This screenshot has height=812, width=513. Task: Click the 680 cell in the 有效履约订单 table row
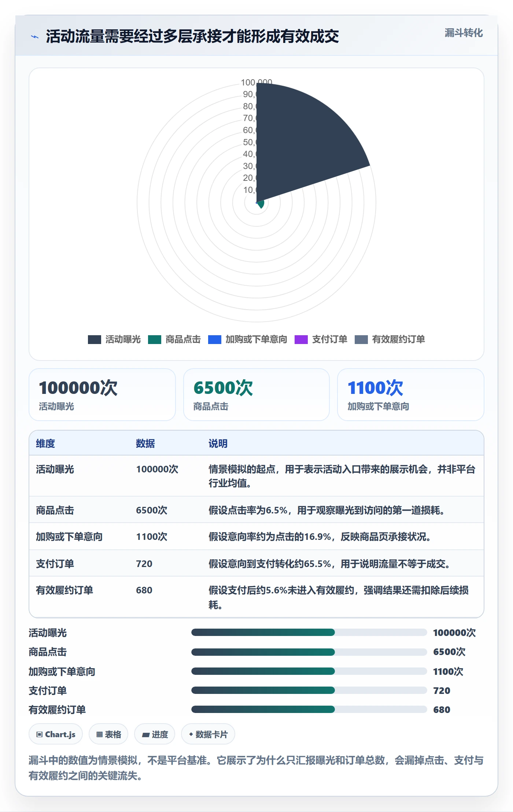(144, 590)
